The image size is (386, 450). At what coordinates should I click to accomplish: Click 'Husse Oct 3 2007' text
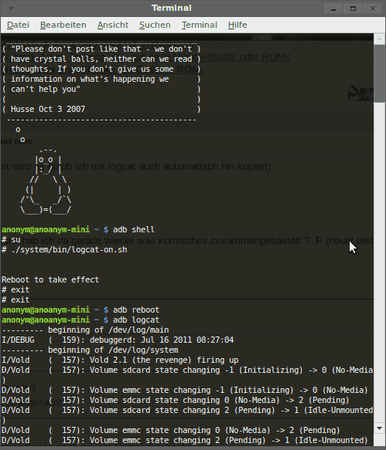tap(48, 109)
